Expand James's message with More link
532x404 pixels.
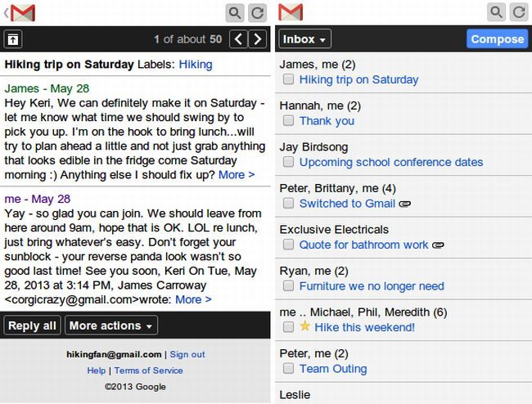[237, 175]
